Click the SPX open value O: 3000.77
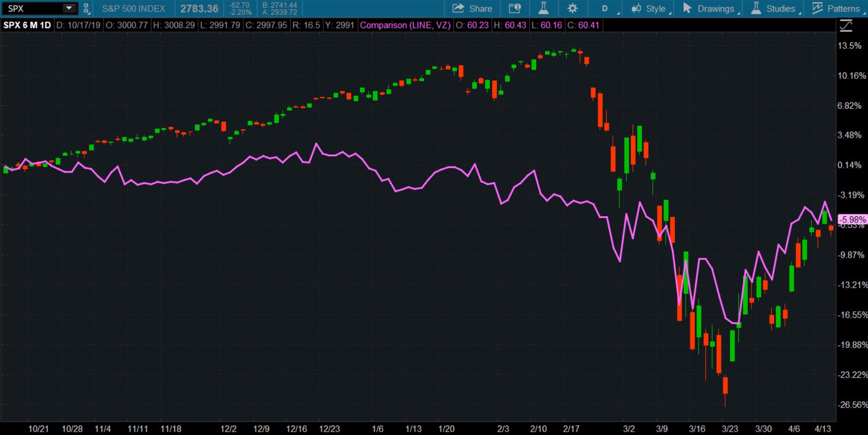This screenshot has width=868, height=435. [x=126, y=25]
